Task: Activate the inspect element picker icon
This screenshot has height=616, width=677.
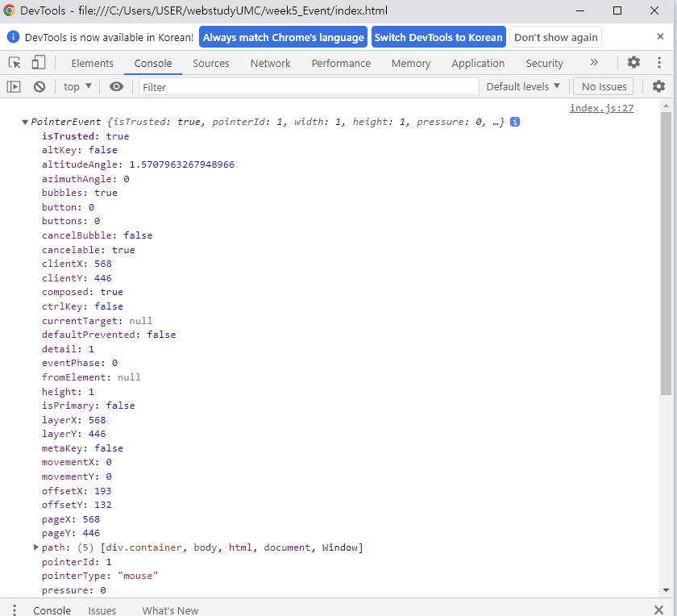Action: coord(15,63)
